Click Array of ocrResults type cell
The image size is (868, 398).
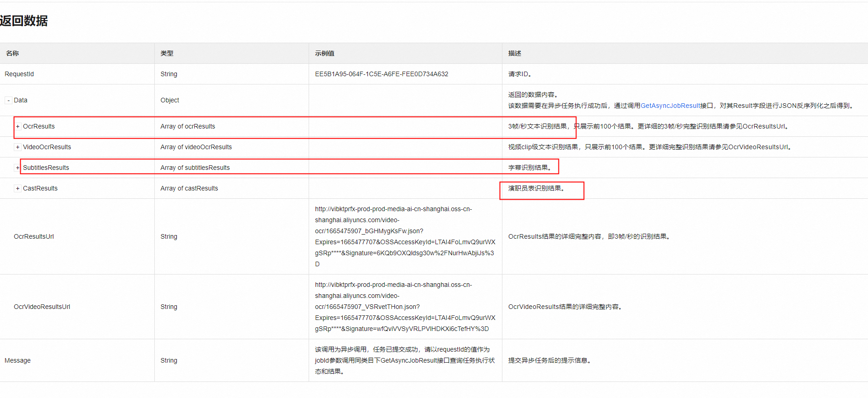click(x=188, y=126)
